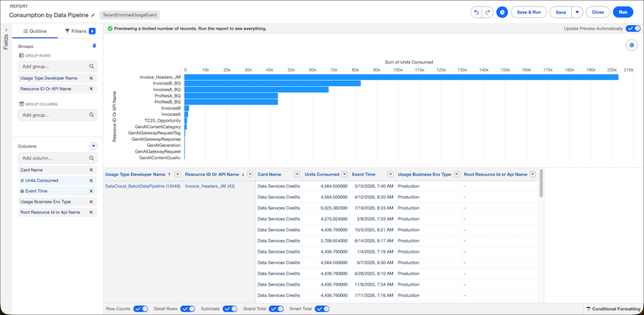Image resolution: width=644 pixels, height=315 pixels.
Task: Click the Save button
Action: tap(560, 12)
